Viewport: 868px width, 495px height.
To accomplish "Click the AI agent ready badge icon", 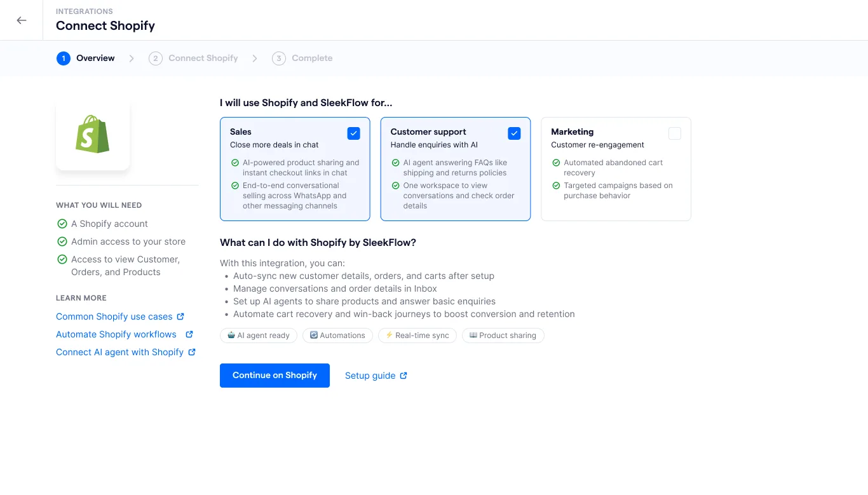I will pyautogui.click(x=231, y=335).
